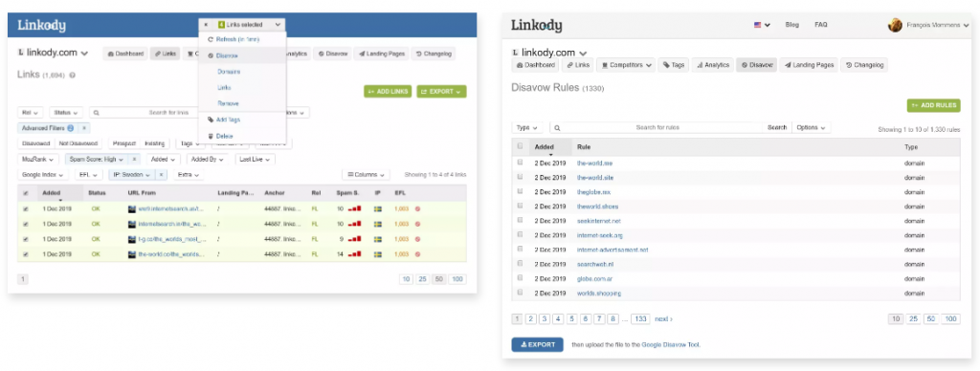Go to the next page of rules

click(663, 319)
